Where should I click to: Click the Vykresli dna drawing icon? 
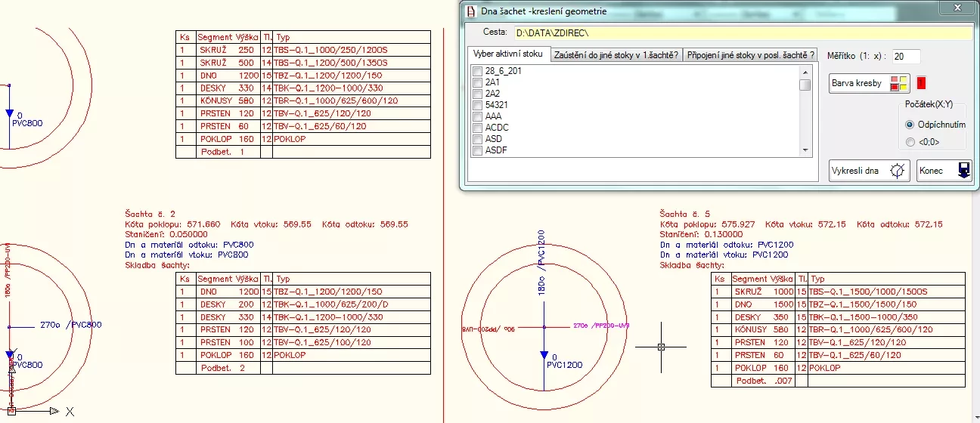(x=897, y=171)
